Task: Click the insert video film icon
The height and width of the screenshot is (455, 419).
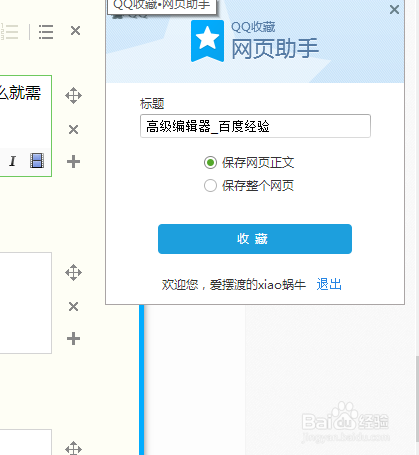Action: pos(37,161)
